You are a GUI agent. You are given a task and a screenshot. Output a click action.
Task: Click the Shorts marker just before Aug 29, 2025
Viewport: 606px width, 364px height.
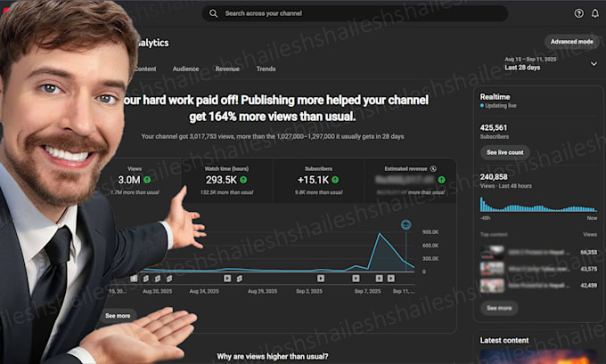click(x=240, y=279)
